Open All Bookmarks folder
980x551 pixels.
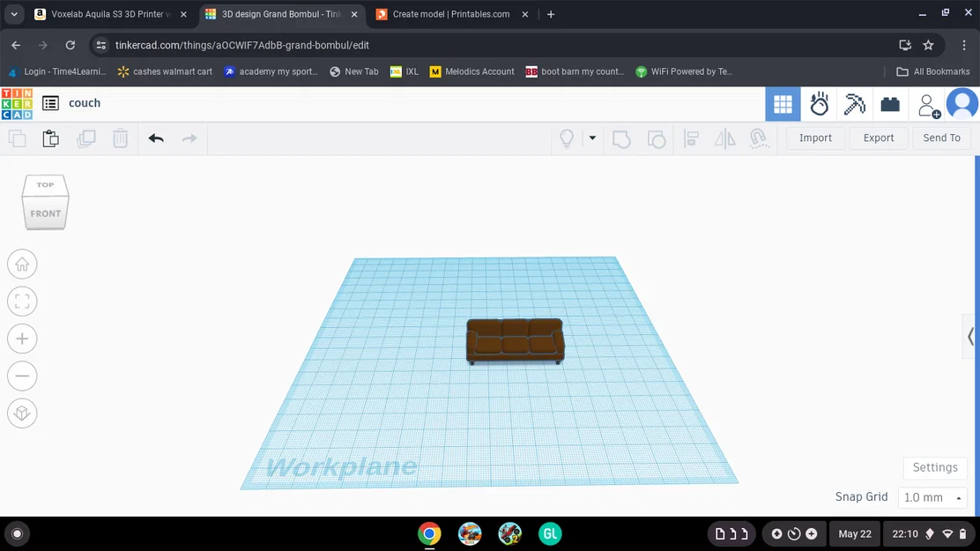(933, 72)
